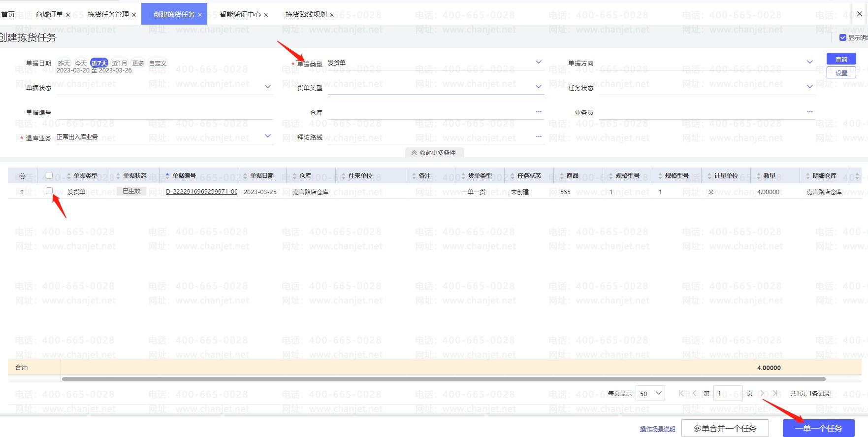Screen dimensions: 868x437
Task: Switch to the 首页 tab
Action: [8, 14]
